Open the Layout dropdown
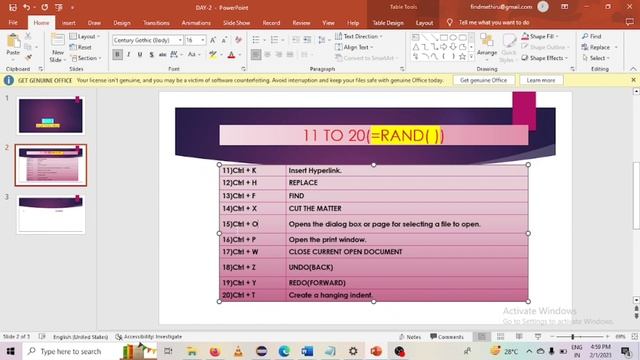The width and height of the screenshot is (640, 360). 85,36
